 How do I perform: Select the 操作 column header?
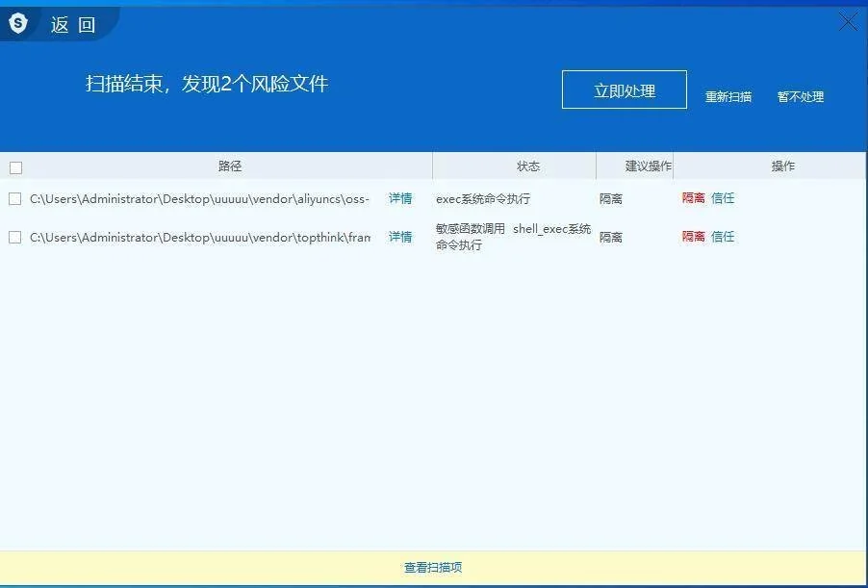click(782, 166)
